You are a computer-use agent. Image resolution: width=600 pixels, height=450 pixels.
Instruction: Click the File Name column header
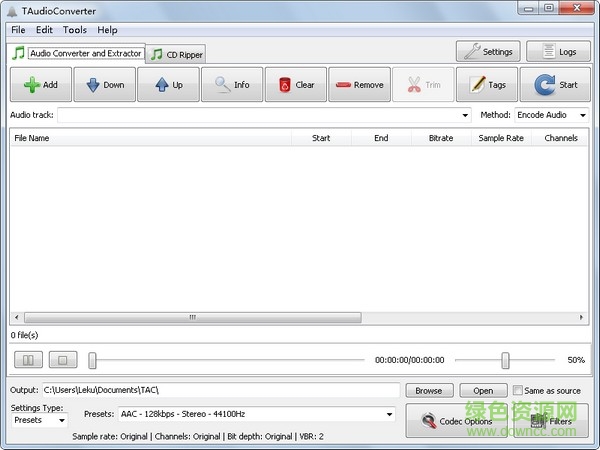(x=151, y=138)
